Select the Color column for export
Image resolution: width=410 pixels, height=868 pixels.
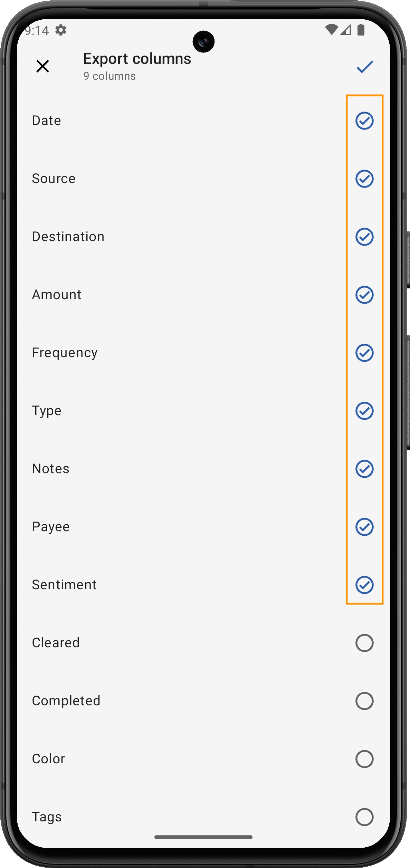364,759
